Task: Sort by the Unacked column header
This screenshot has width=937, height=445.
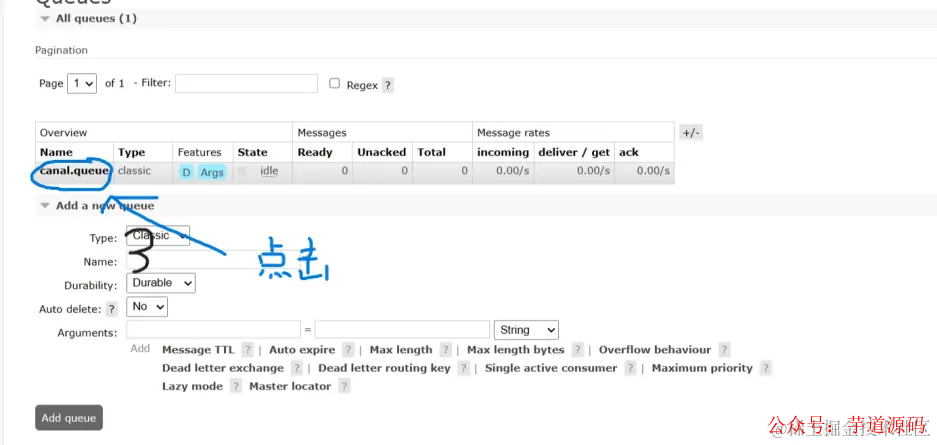Action: coord(382,152)
